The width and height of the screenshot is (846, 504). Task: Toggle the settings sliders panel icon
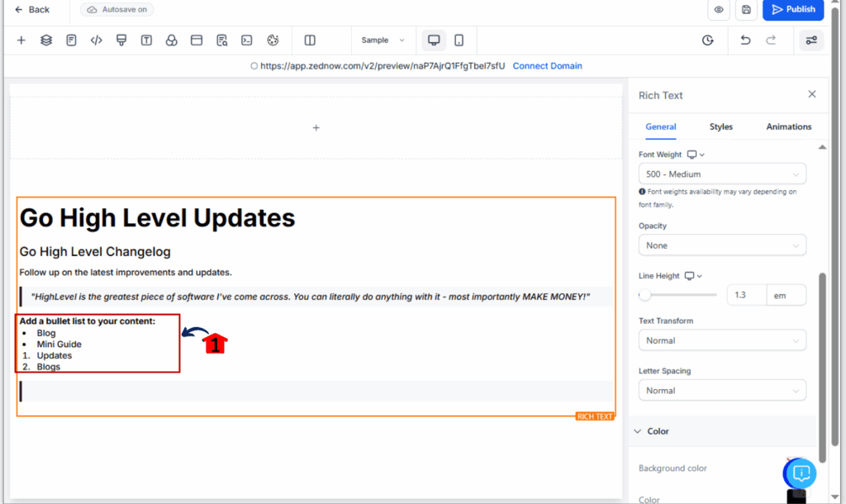(x=811, y=40)
